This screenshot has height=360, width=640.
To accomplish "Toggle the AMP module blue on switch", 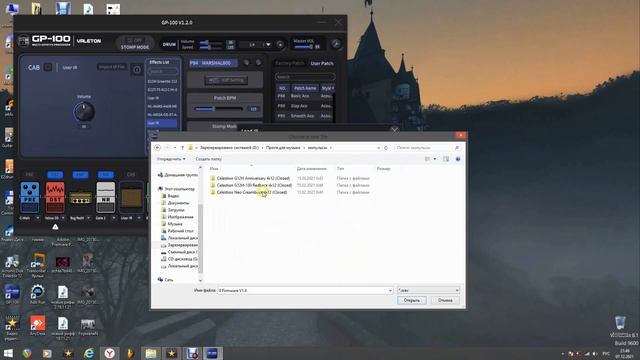I will point(80,175).
